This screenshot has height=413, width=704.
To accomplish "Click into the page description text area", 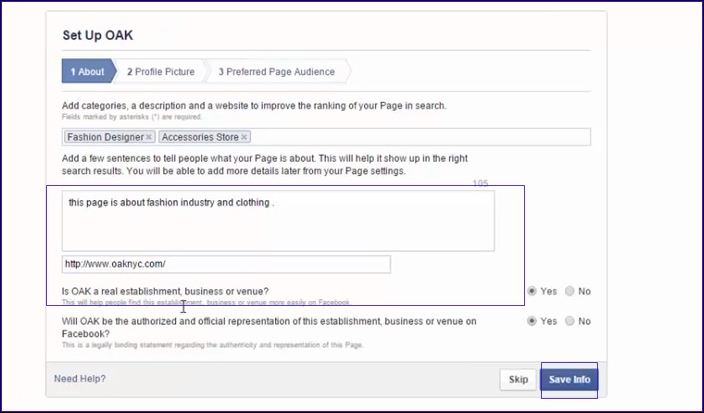I will pos(278,221).
